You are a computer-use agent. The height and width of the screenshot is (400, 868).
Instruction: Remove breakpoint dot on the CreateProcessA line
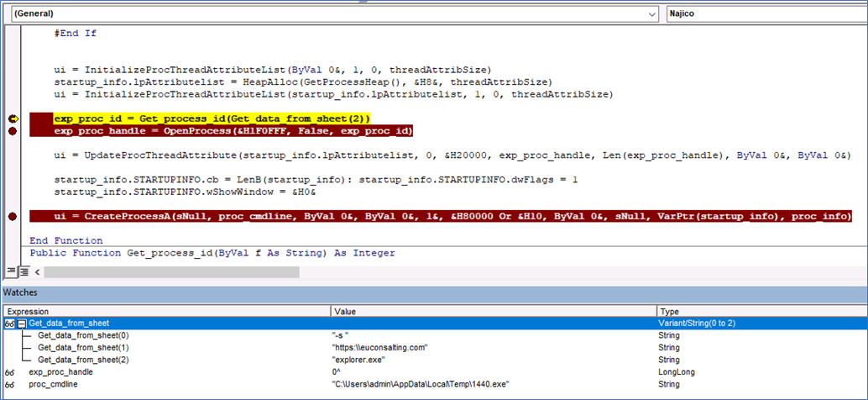[13, 216]
